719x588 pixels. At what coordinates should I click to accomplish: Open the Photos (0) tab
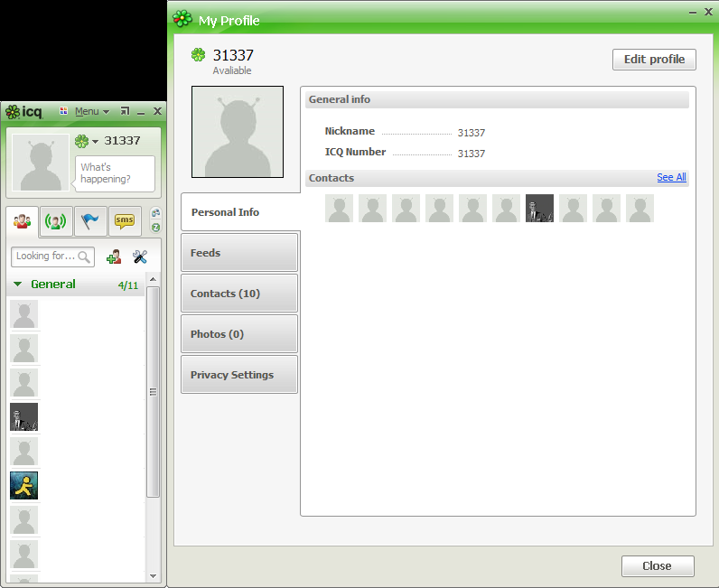239,334
